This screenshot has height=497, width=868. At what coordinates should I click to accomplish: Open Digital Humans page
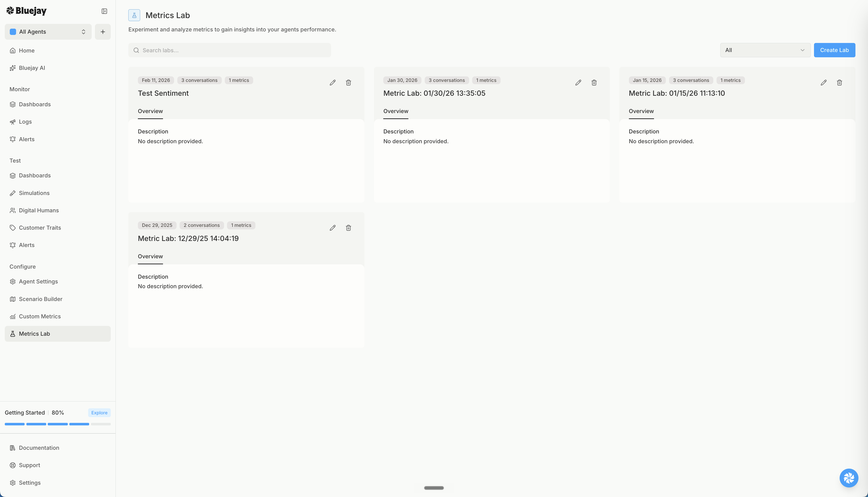pyautogui.click(x=58, y=210)
